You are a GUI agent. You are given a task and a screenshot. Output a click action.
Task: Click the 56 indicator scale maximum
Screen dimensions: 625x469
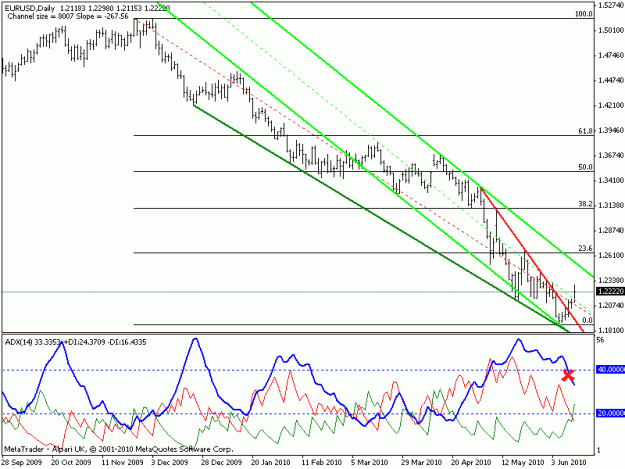click(601, 340)
